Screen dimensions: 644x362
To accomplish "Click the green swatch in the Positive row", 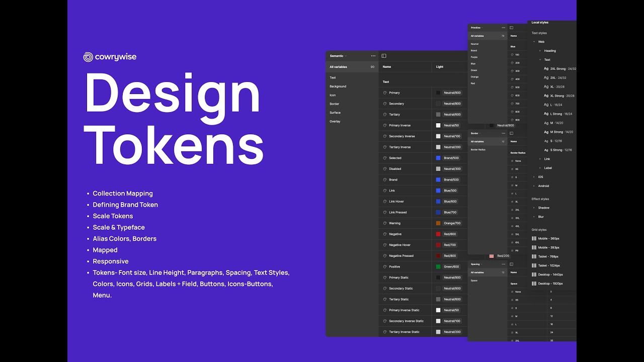I will click(x=438, y=266).
